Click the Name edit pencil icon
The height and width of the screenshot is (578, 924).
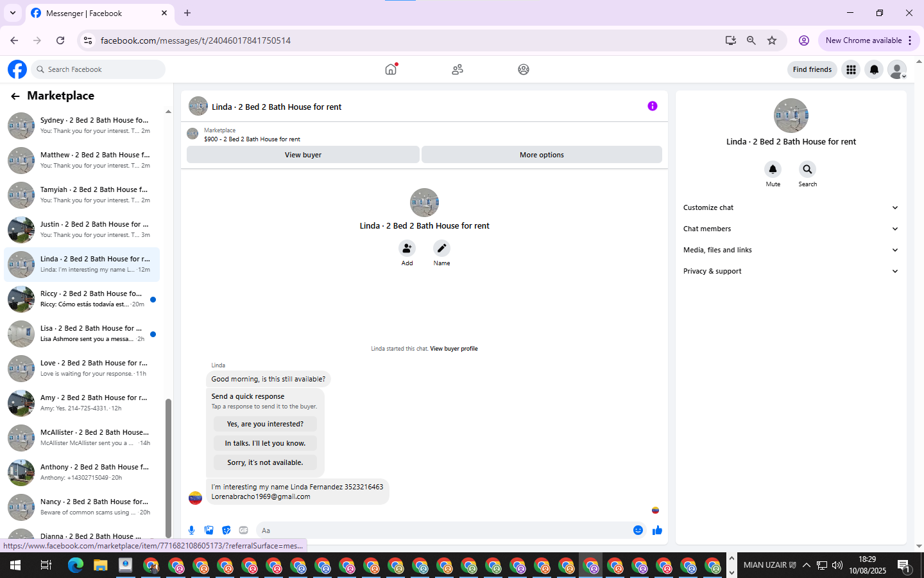point(441,248)
